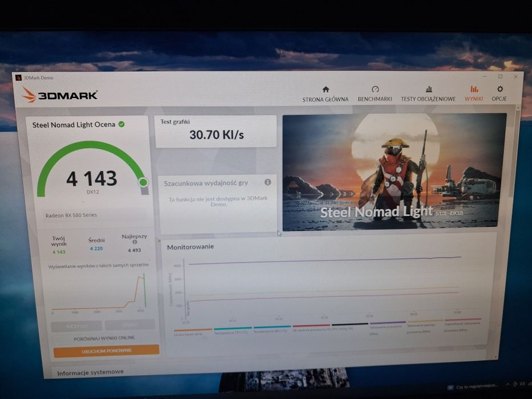532x399 pixels.
Task: Click the Porównaj Wyniki Online link
Action: 104,338
